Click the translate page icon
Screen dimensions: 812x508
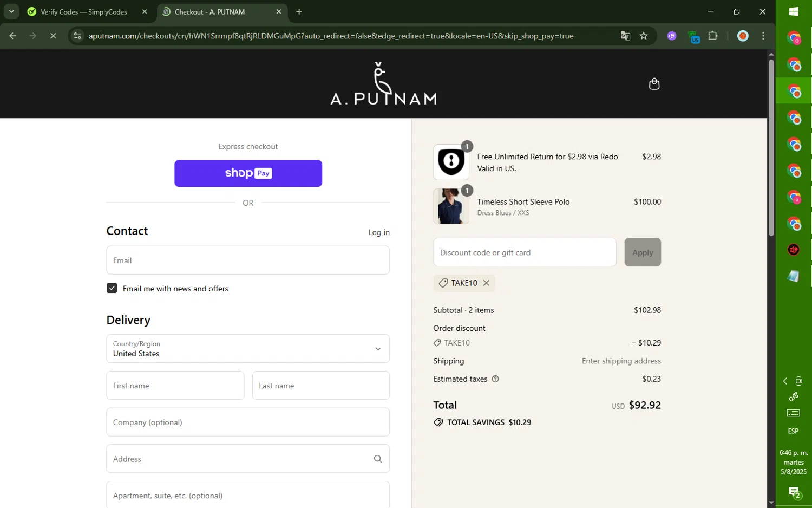(625, 36)
